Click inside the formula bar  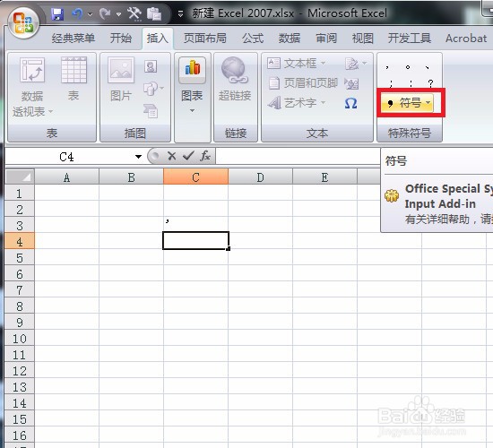298,156
